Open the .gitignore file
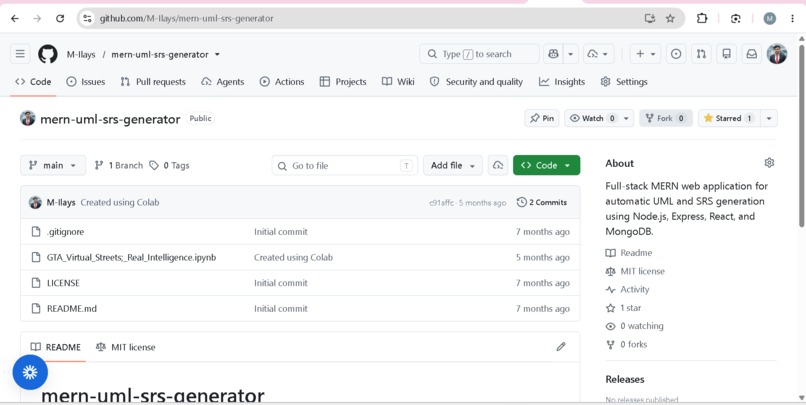The image size is (806, 405). click(x=65, y=232)
